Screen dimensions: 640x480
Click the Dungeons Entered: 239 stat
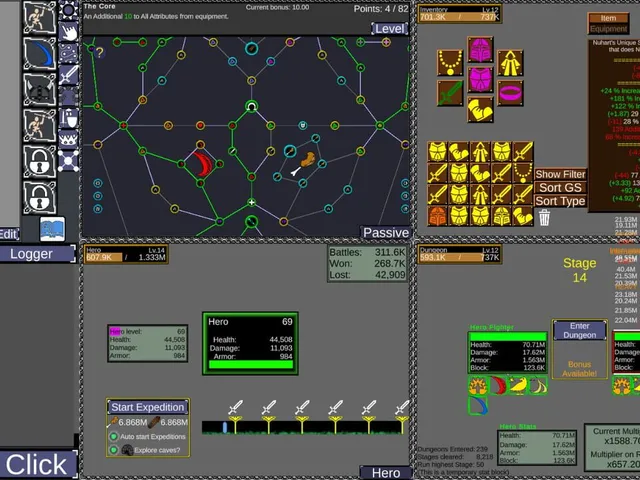[452, 449]
